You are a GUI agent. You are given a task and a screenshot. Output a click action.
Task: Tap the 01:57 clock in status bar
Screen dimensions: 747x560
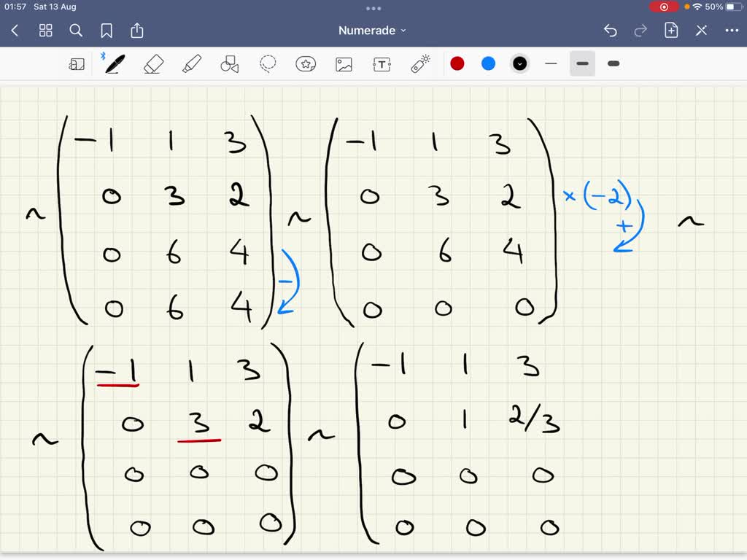(15, 7)
